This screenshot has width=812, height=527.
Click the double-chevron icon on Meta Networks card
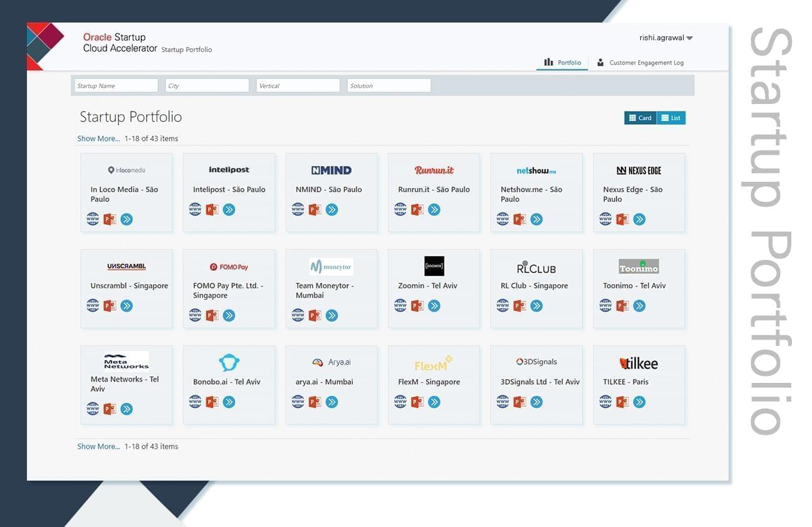127,409
